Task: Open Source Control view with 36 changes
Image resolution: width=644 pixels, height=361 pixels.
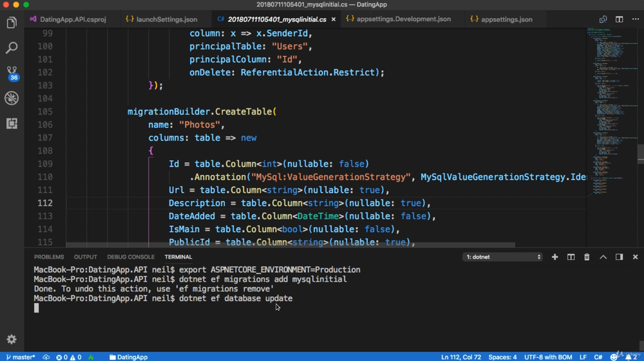Action: (12, 73)
